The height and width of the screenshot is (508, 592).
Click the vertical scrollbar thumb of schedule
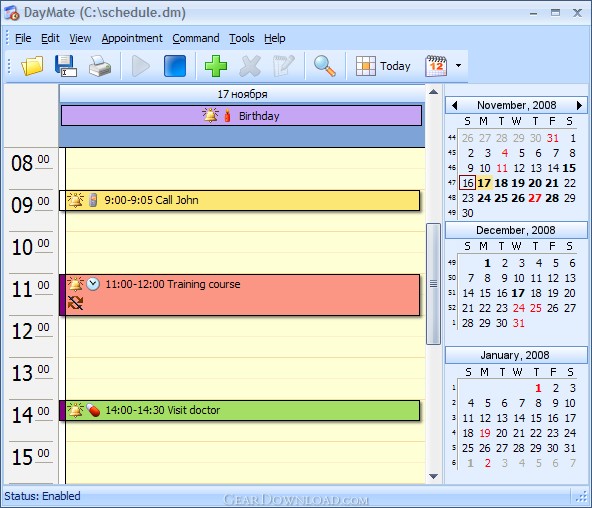tap(433, 283)
